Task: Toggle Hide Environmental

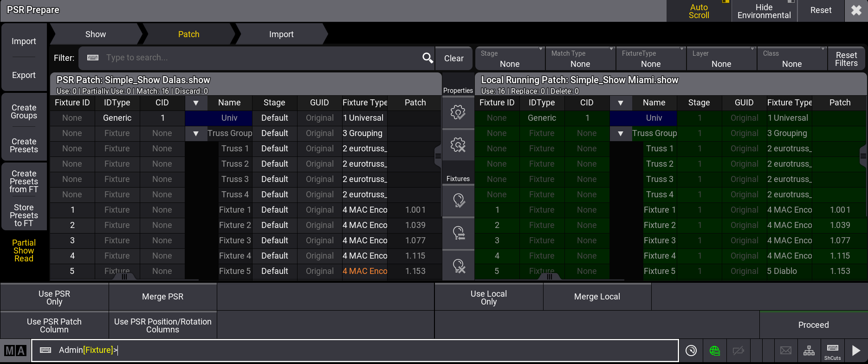Action: coord(764,11)
